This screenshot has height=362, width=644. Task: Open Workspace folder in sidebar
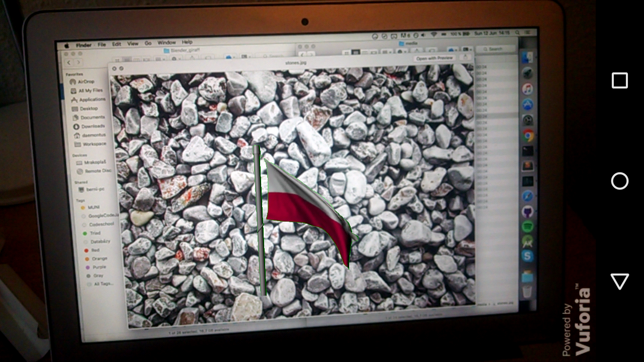tap(91, 144)
